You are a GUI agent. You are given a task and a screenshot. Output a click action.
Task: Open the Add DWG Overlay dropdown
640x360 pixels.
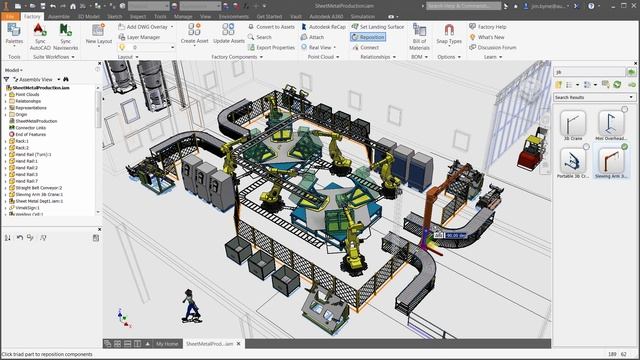(172, 27)
